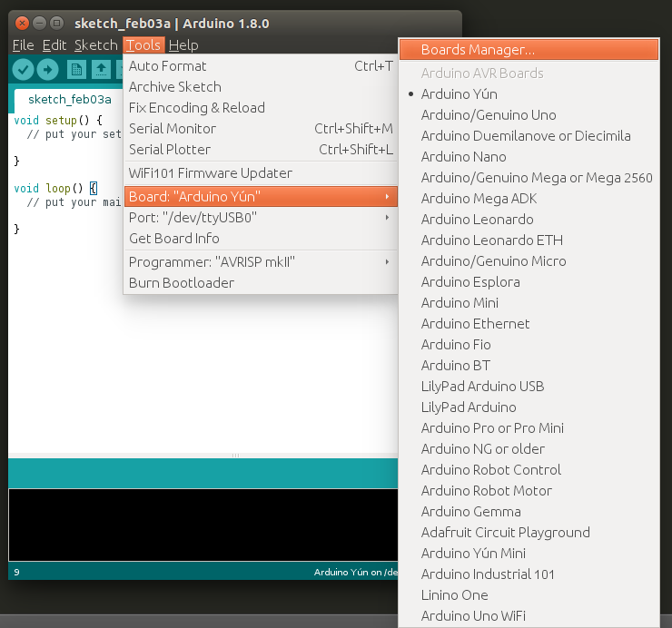Viewport: 672px width, 628px height.
Task: Click line number 9 in status bar
Action: (x=16, y=573)
